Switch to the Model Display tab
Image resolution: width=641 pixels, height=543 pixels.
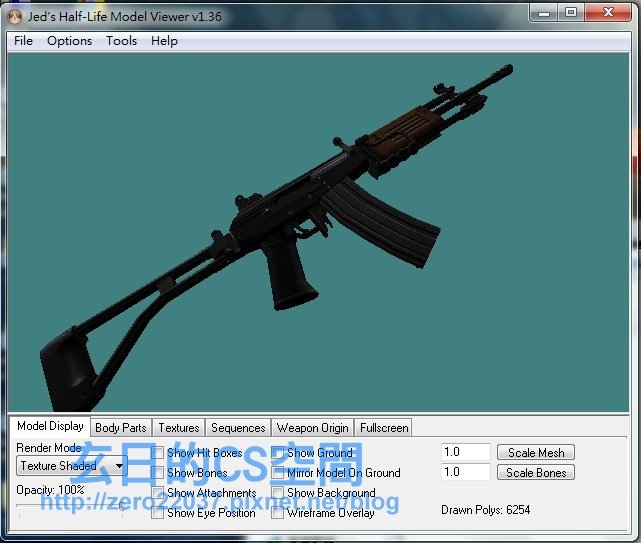click(50, 426)
